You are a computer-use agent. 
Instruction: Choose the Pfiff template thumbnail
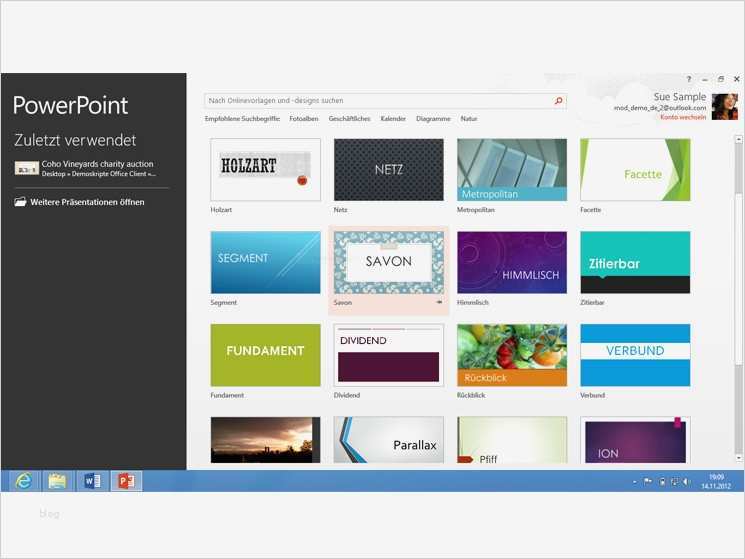pos(512,440)
